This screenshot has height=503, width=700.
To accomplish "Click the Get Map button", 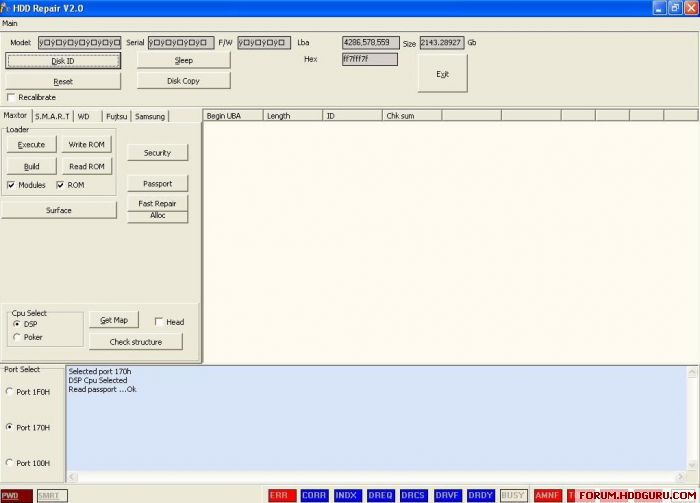I will [114, 320].
